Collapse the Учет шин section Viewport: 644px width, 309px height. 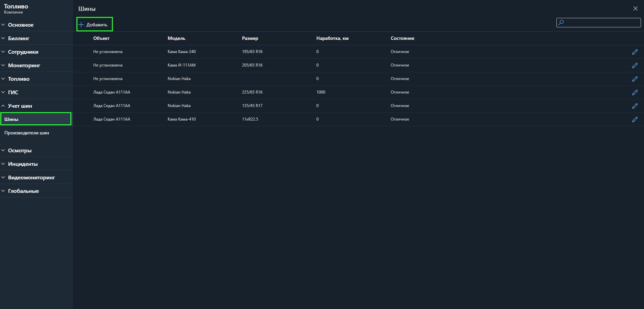(x=20, y=106)
